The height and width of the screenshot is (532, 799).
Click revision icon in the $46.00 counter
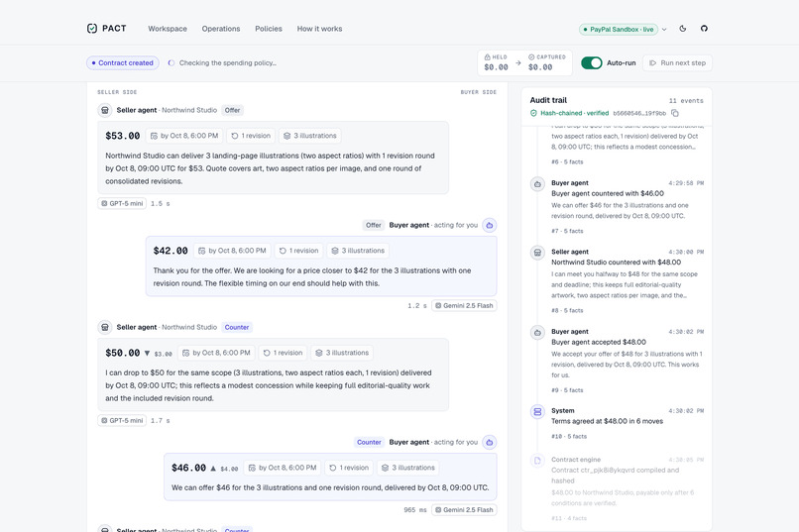click(x=333, y=468)
